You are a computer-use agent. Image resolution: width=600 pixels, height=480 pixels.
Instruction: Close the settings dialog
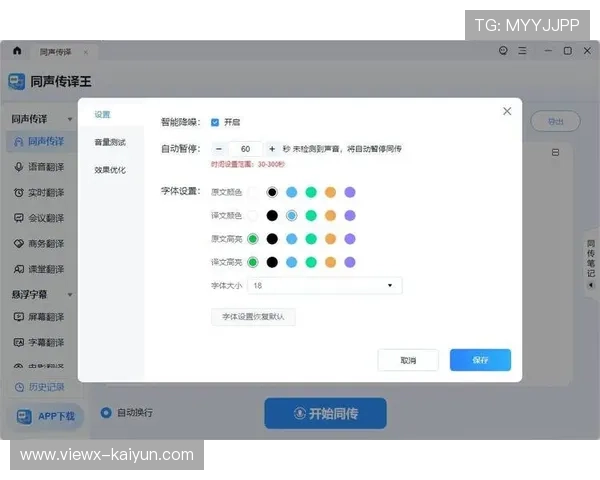pos(507,111)
